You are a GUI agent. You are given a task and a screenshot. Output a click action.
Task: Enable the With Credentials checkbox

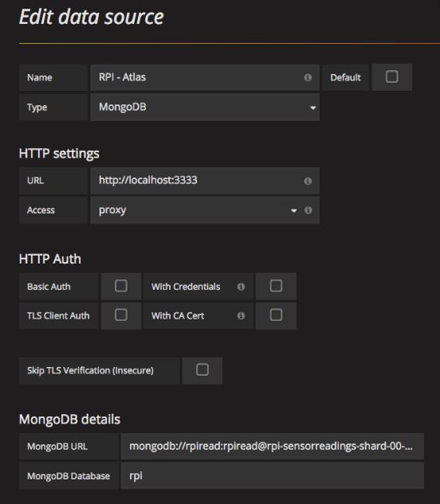click(x=276, y=286)
